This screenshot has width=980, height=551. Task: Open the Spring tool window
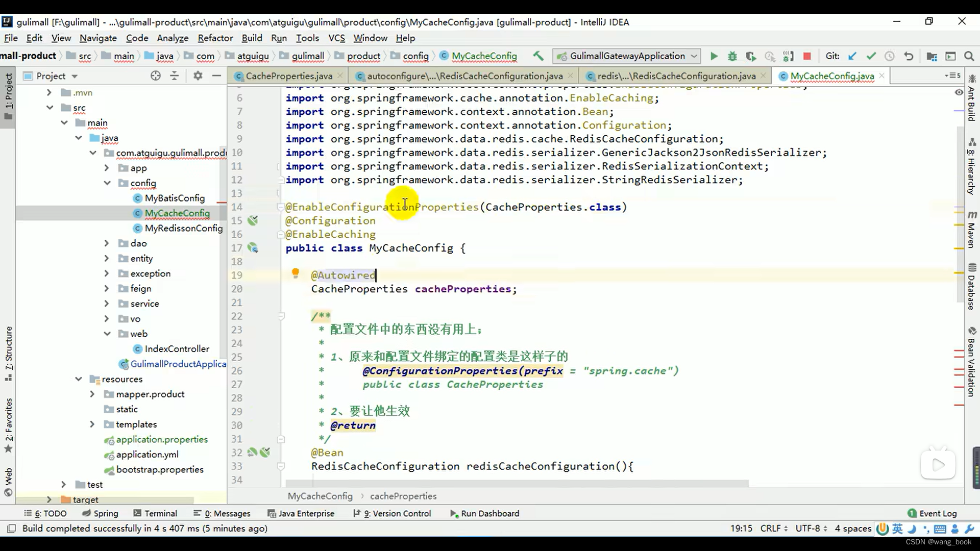(x=101, y=513)
